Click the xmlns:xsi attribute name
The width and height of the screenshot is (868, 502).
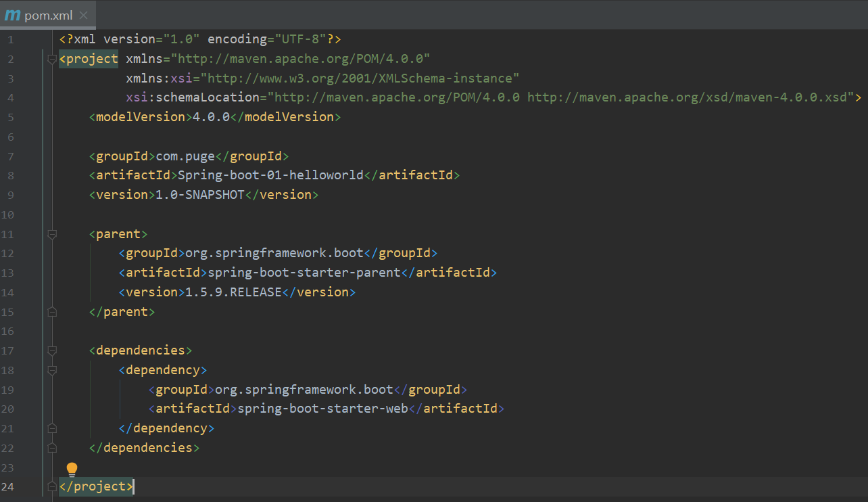pyautogui.click(x=159, y=78)
